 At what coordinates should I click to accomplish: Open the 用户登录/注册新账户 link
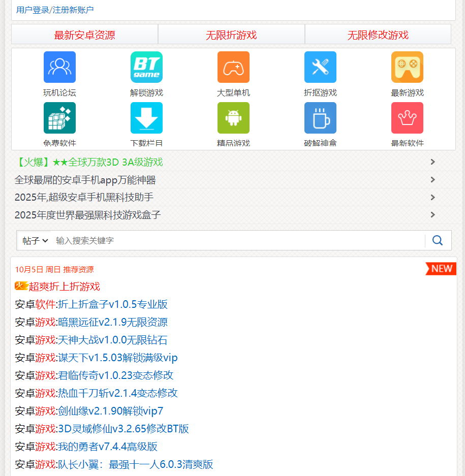(54, 9)
